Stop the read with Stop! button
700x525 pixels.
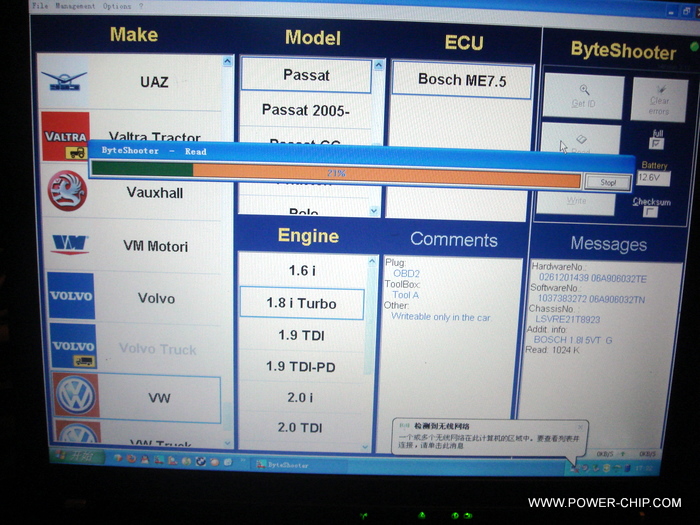[x=608, y=182]
